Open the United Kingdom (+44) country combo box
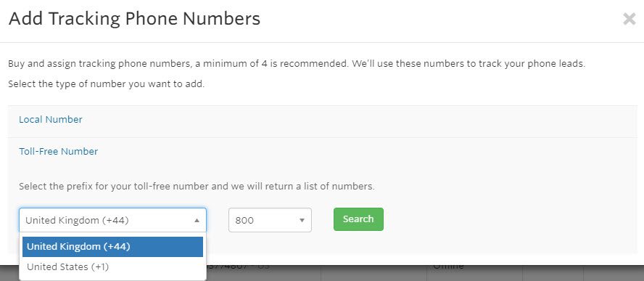Screen dimensions: 644x281 [112, 220]
